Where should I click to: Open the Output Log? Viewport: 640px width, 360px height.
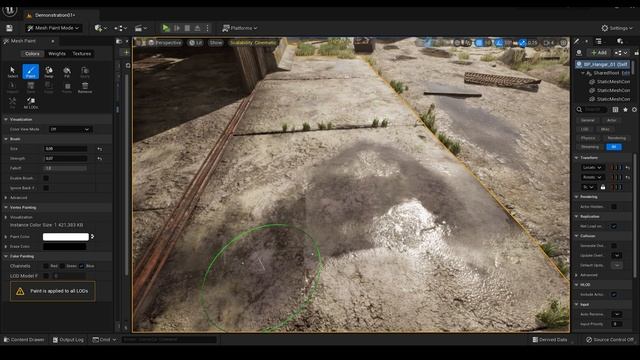[68, 340]
